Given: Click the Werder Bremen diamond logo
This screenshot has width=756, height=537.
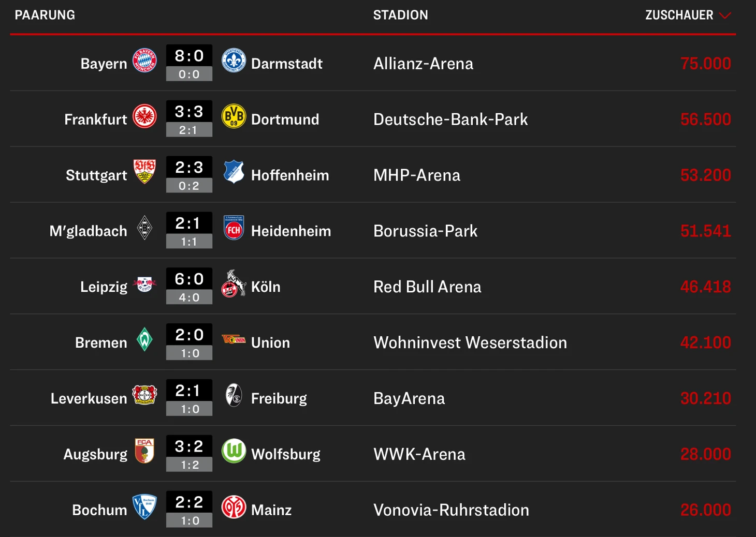Looking at the screenshot, I should (144, 340).
